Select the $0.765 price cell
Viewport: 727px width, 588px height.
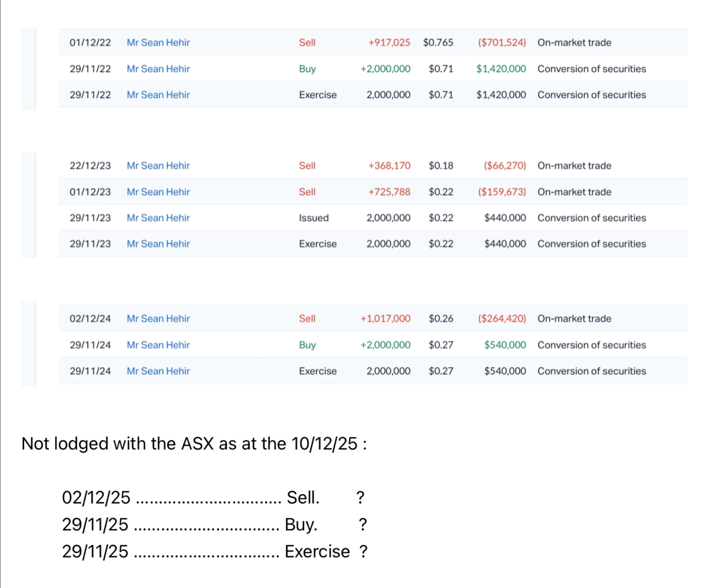[438, 42]
